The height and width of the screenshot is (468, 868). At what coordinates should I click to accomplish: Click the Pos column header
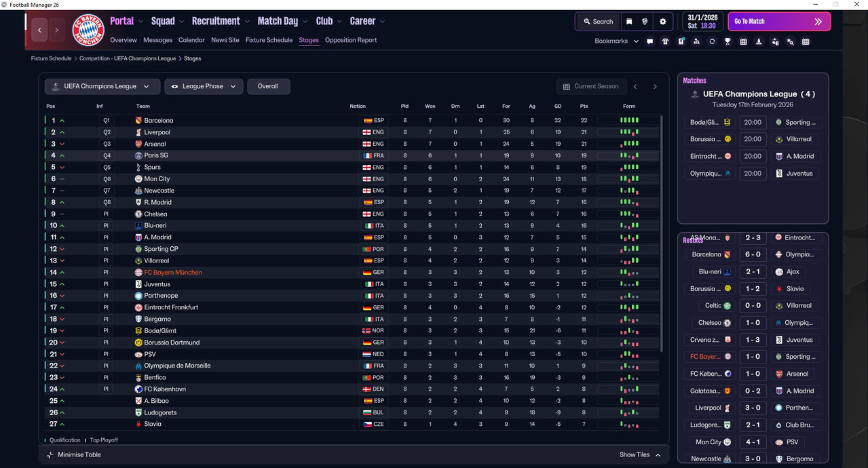coord(51,106)
